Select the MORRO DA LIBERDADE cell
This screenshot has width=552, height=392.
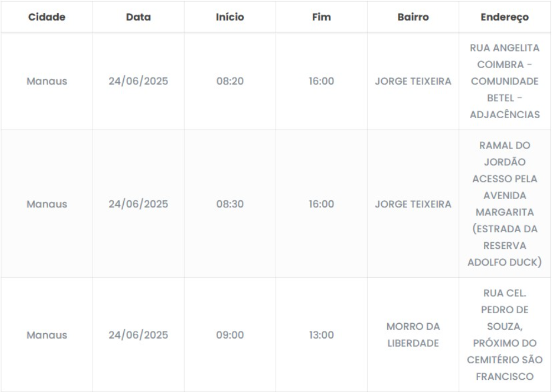tap(413, 335)
